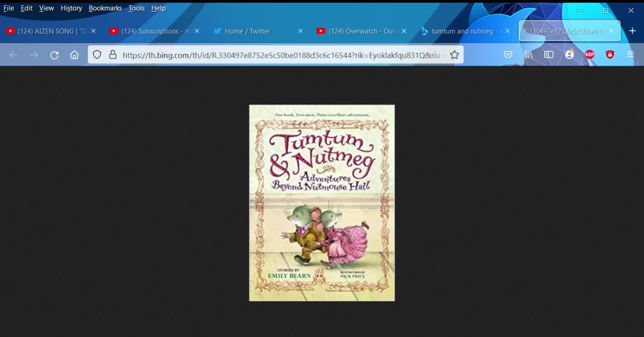
Task: Go back one page
Action: (x=14, y=55)
